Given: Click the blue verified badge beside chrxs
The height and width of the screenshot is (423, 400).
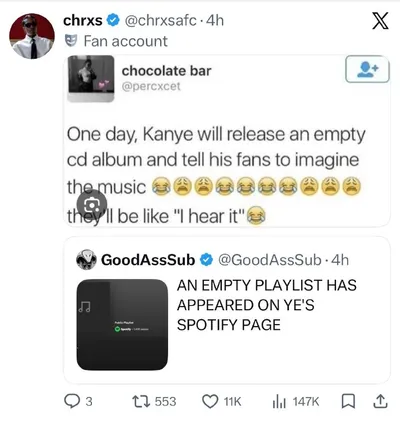Looking at the screenshot, I should click(x=113, y=21).
